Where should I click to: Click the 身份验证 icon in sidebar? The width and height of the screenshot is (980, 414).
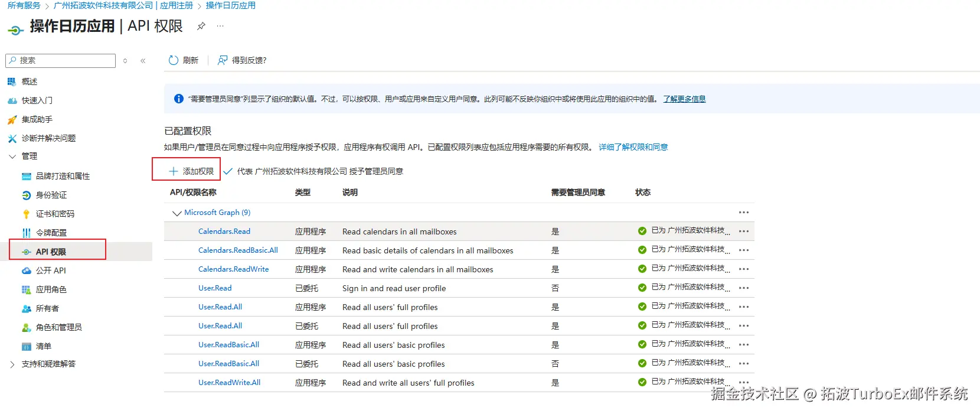pyautogui.click(x=26, y=195)
